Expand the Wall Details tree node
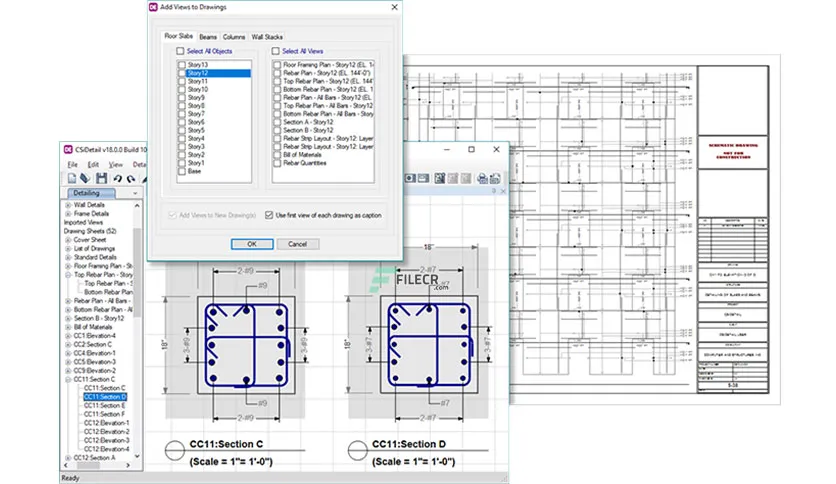 click(x=68, y=205)
